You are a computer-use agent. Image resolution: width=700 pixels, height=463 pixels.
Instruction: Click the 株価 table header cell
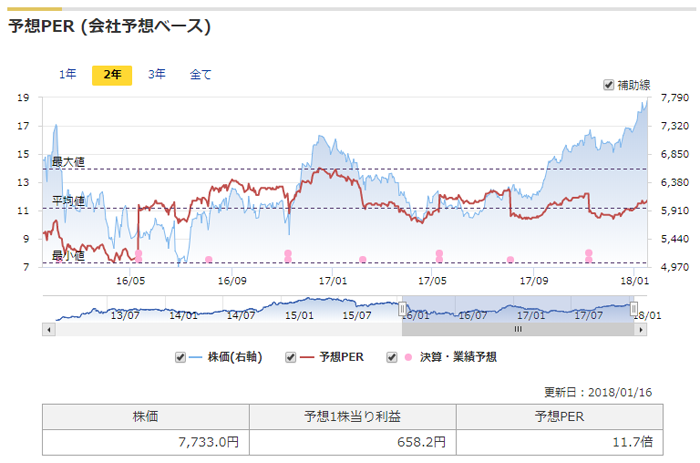146,417
